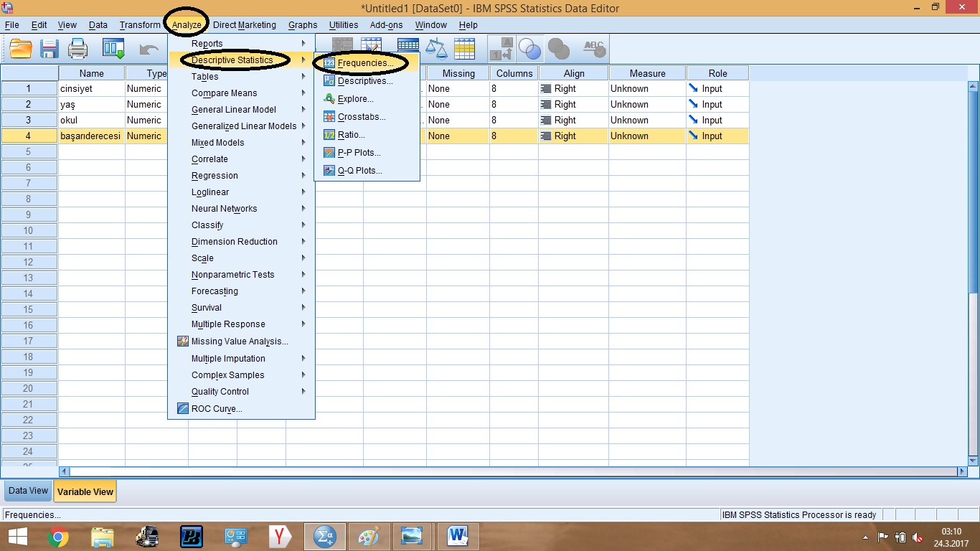Choose Frequencies from Descriptive Statistics submenu

(x=367, y=63)
